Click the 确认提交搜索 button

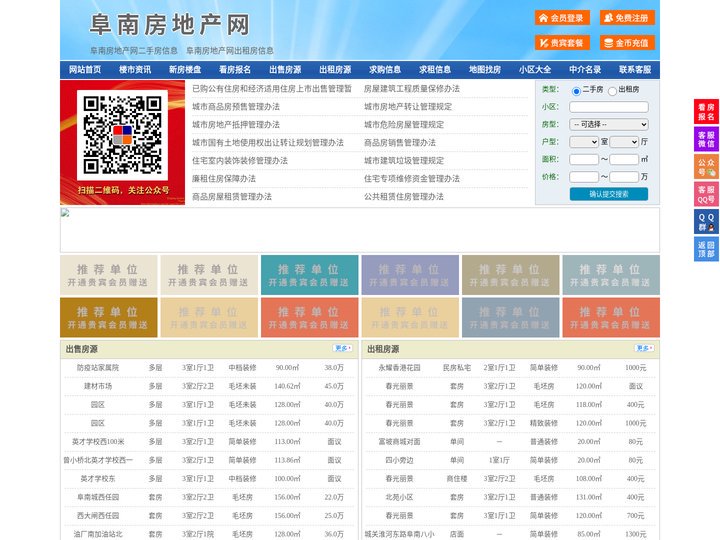click(609, 194)
